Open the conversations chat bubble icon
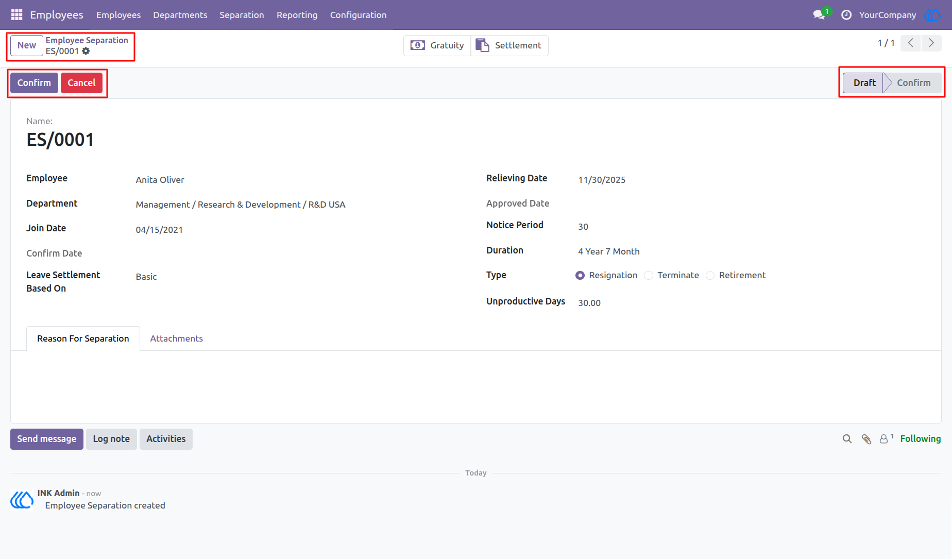The width and height of the screenshot is (952, 560). pos(819,15)
